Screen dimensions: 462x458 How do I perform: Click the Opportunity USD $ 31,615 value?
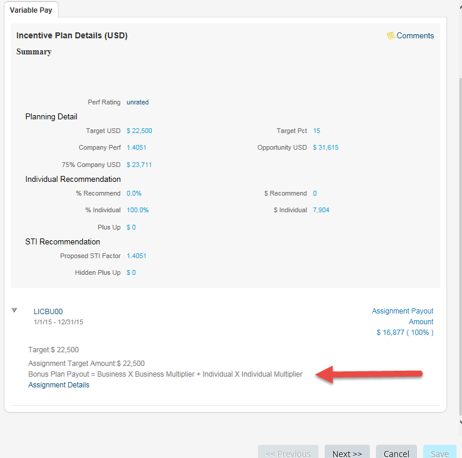326,147
